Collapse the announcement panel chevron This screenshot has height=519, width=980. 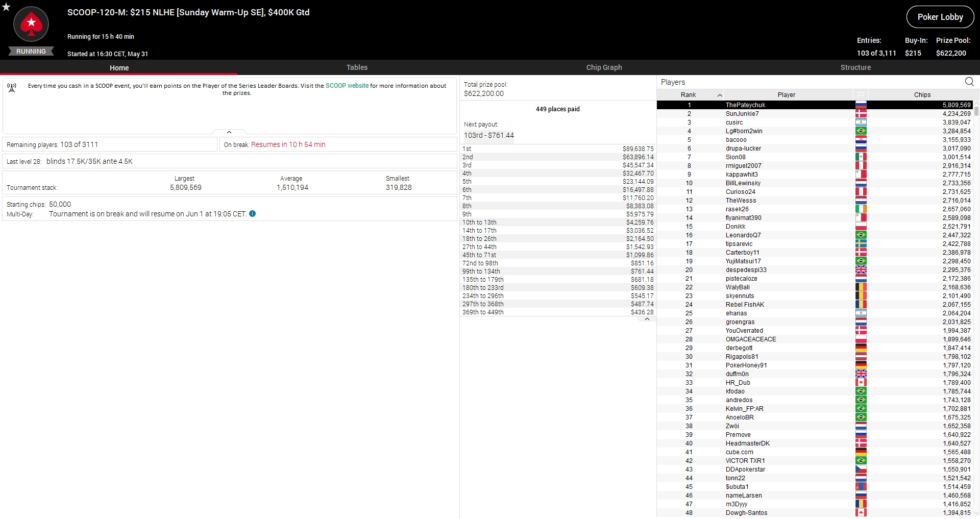229,132
